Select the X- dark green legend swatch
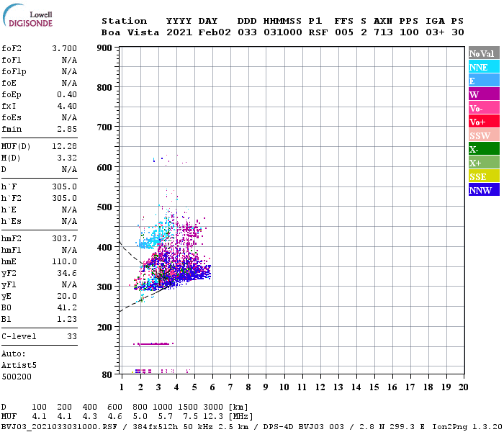This screenshot has width=504, height=432. coord(484,149)
